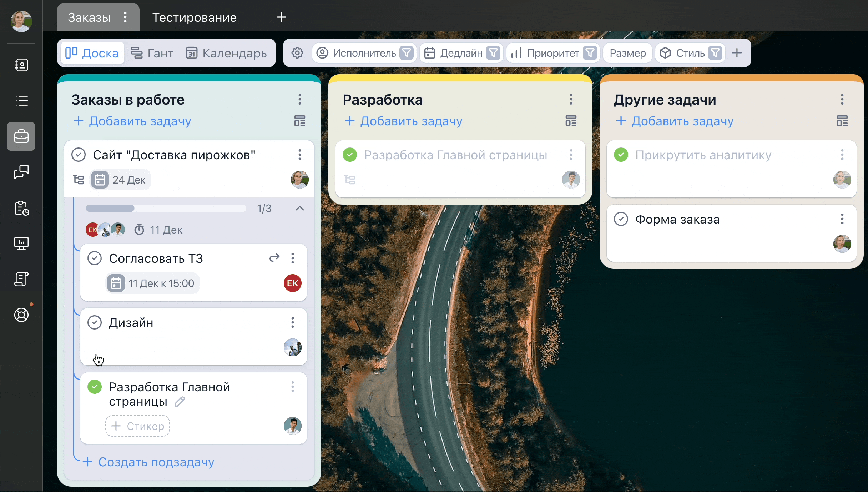
Task: Open the task list sidebar icon
Action: (x=21, y=101)
